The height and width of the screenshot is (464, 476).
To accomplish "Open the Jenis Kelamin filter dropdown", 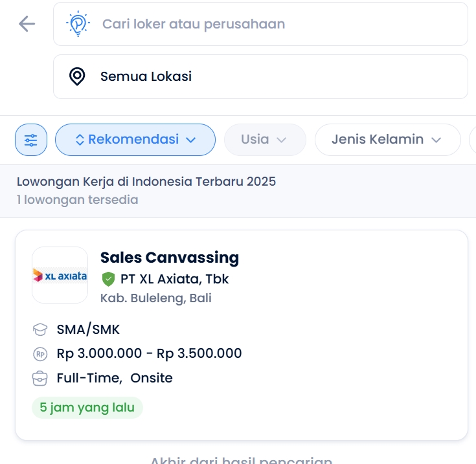I will click(x=388, y=140).
